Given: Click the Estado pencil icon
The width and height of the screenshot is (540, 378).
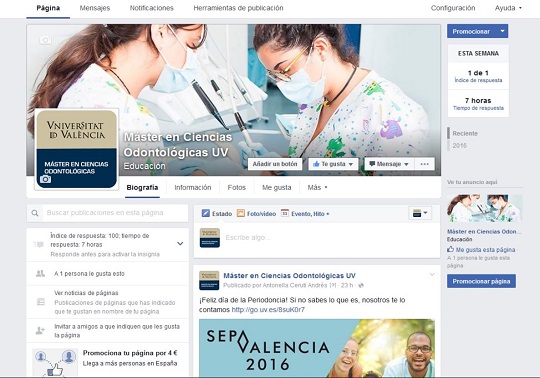Looking at the screenshot, I should point(206,213).
